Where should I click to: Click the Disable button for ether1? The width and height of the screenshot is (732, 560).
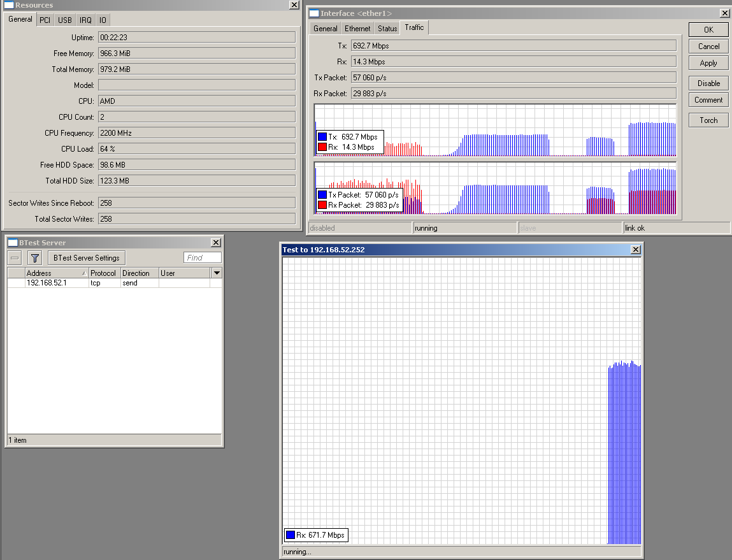click(708, 83)
